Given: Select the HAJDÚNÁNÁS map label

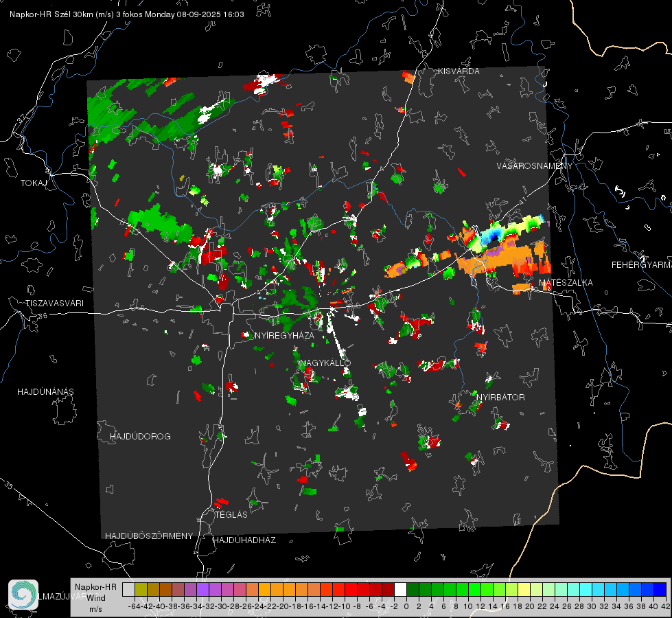Looking at the screenshot, I should tap(45, 392).
